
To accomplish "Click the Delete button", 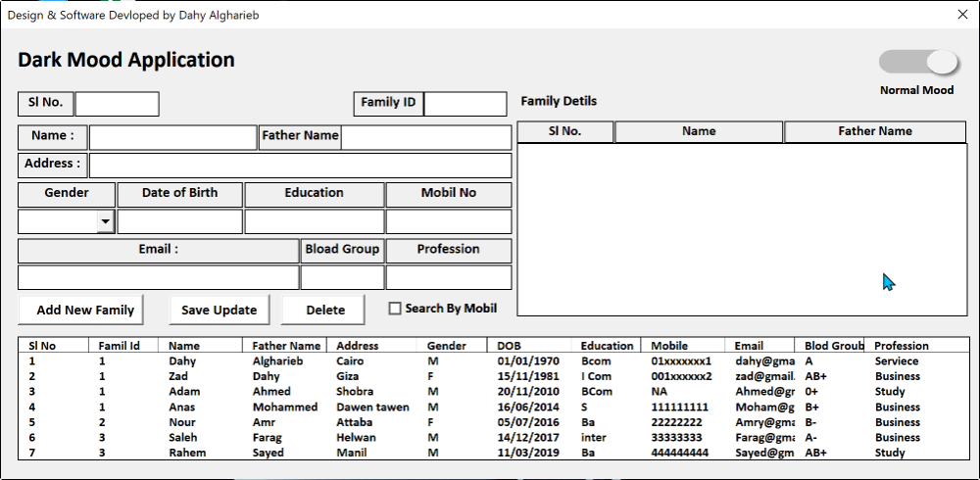I will tap(323, 310).
